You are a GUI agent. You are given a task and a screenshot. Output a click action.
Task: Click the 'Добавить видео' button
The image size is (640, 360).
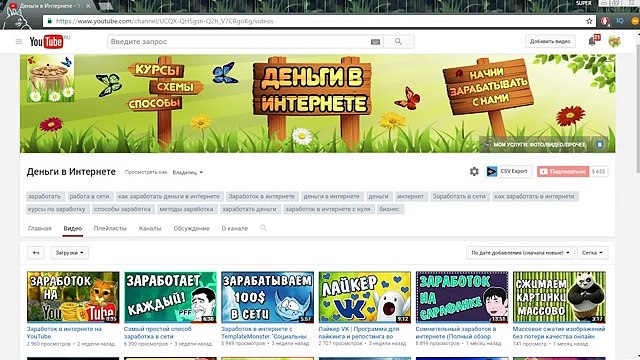(550, 41)
